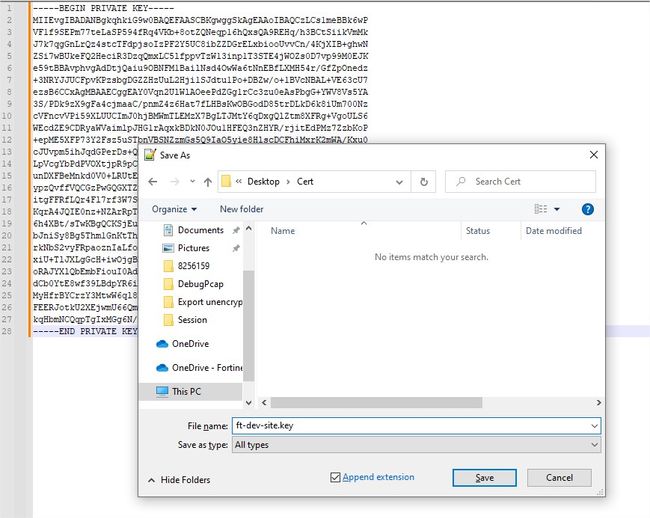Click Desktop in the address path
650x518 pixels.
click(x=263, y=182)
